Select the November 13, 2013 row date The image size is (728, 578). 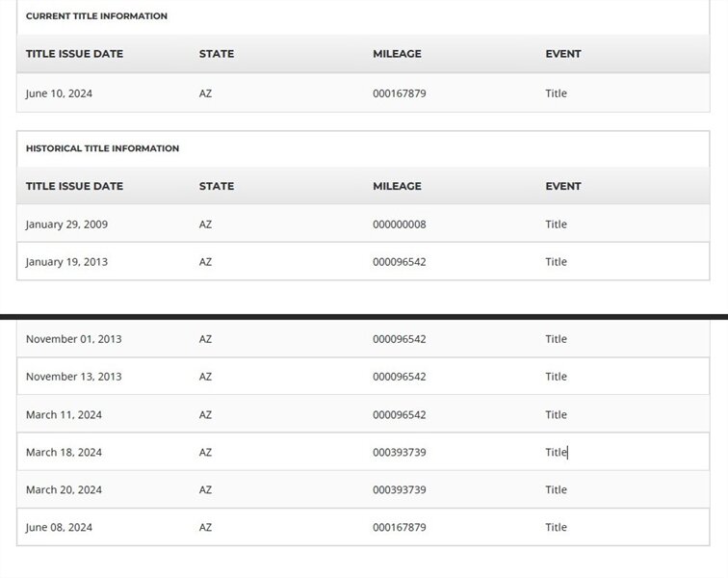73,377
